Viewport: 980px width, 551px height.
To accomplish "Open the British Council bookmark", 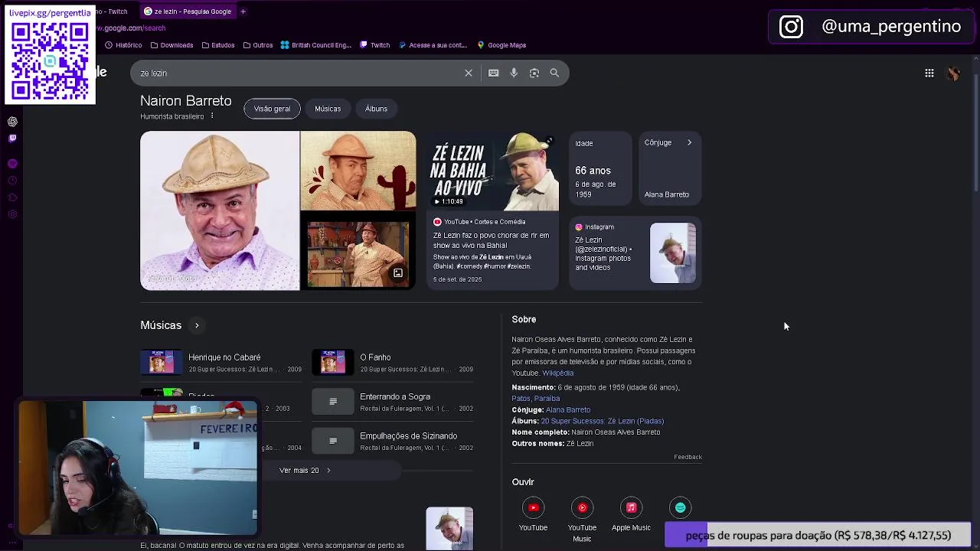I will (315, 45).
